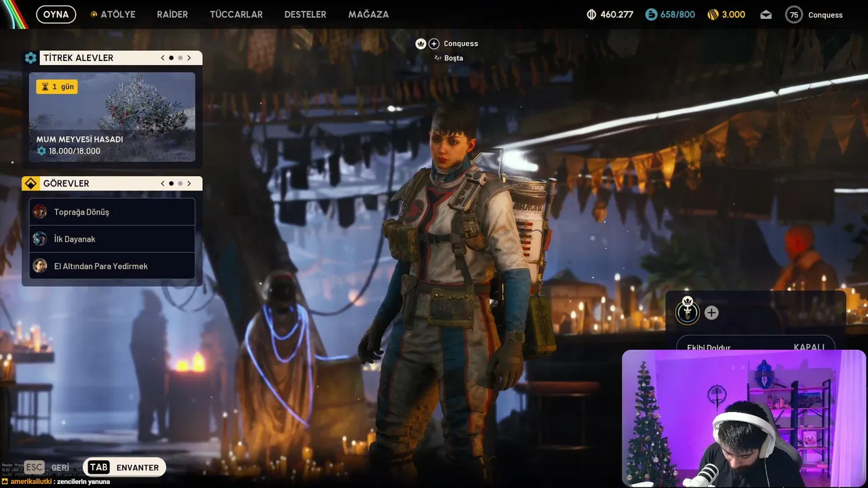868x488 pixels.
Task: Click the plus icon next to Conquess
Action: coord(434,43)
